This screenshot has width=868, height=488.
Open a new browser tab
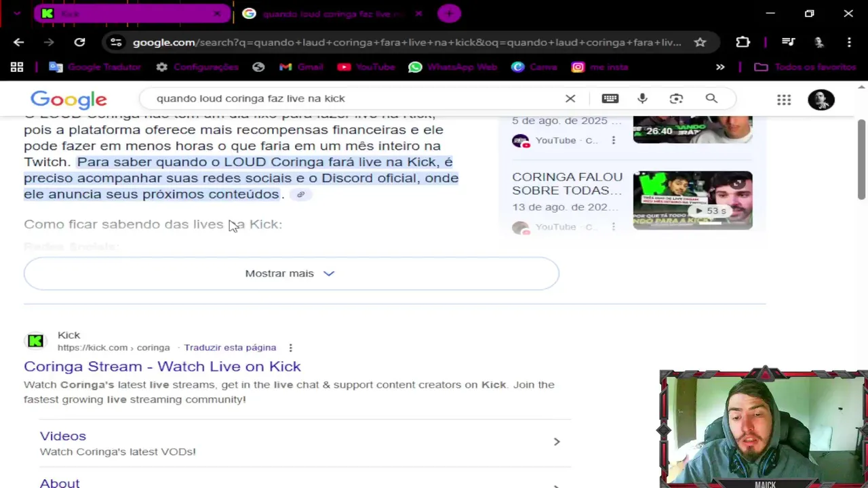coord(449,14)
